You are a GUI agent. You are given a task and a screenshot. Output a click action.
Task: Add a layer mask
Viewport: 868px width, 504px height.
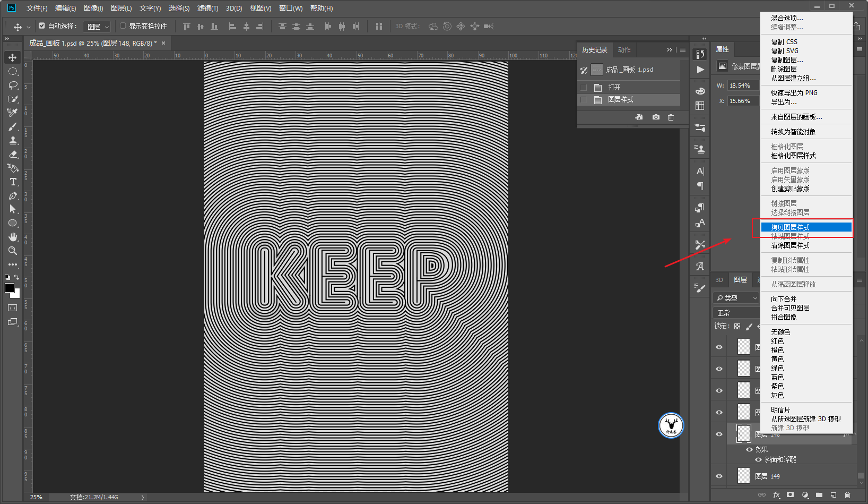pyautogui.click(x=791, y=495)
